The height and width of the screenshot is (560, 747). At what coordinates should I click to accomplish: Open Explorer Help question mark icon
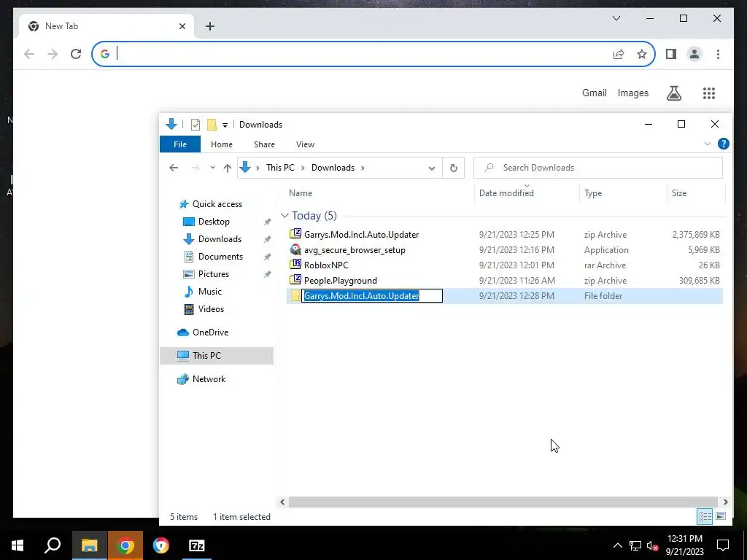click(723, 144)
